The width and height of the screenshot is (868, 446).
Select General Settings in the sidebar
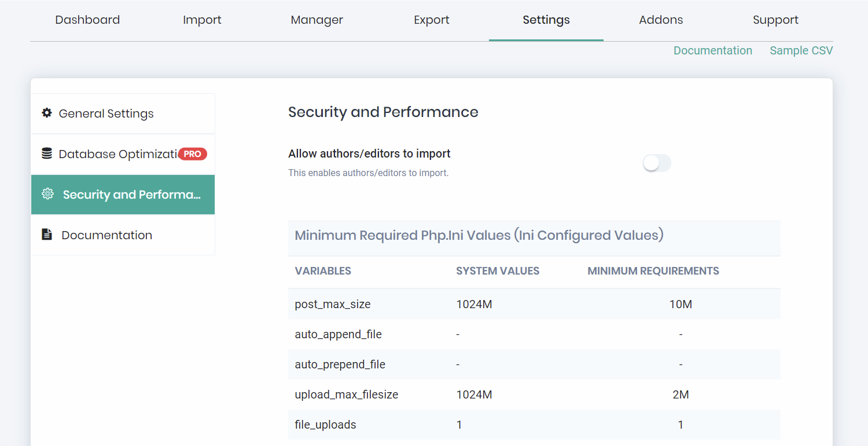pos(106,114)
